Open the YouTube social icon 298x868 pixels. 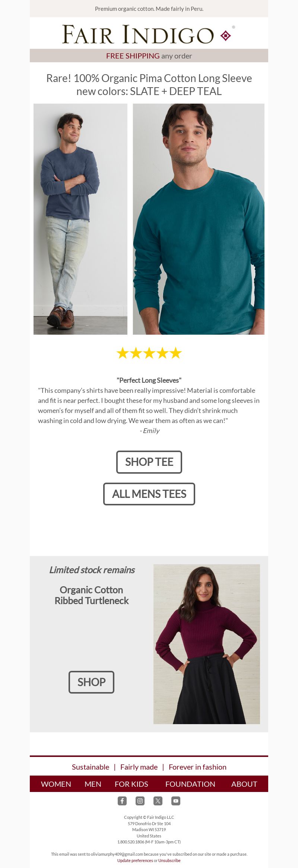click(x=176, y=801)
